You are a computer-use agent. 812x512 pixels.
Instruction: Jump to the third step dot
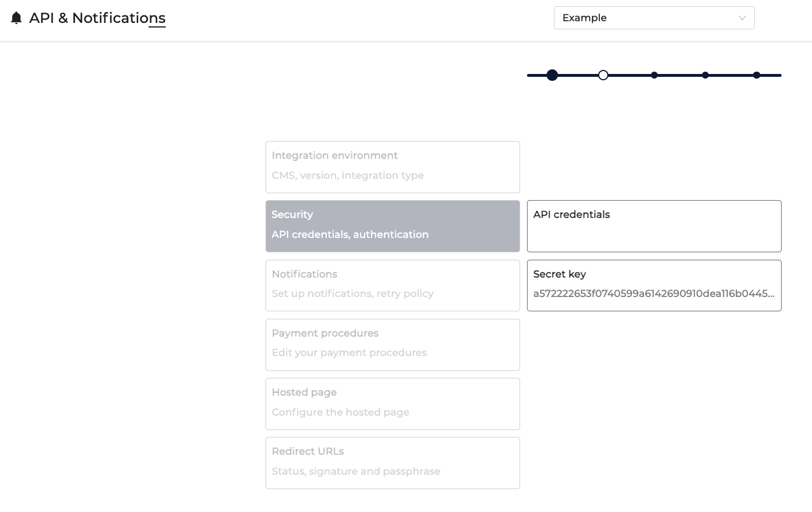(x=654, y=75)
